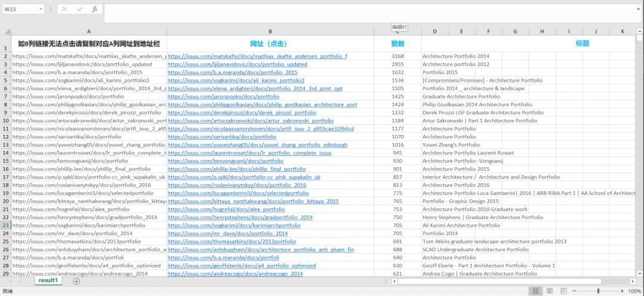
Task: Click the horizontal scrollbar right arrow
Action: pos(633,281)
